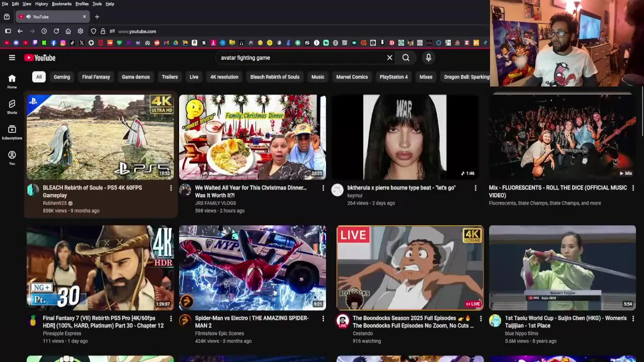
Task: Open the X (Twitter) bookmark
Action: pyautogui.click(x=82, y=43)
